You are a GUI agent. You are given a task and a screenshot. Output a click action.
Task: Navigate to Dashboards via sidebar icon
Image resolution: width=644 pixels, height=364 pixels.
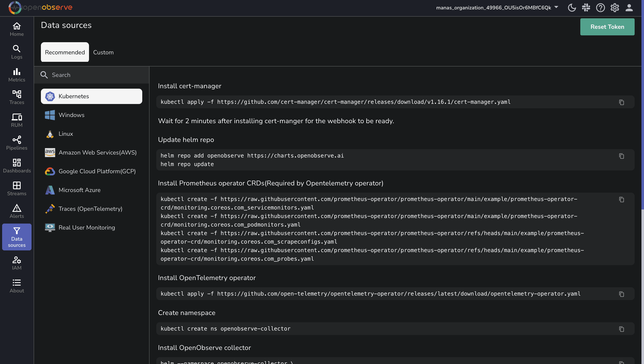click(16, 166)
